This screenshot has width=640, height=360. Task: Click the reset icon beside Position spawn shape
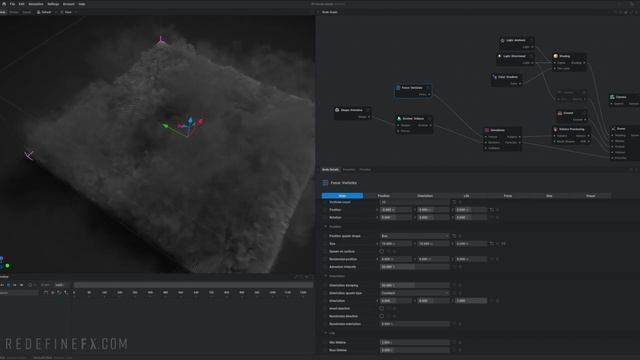tap(454, 236)
